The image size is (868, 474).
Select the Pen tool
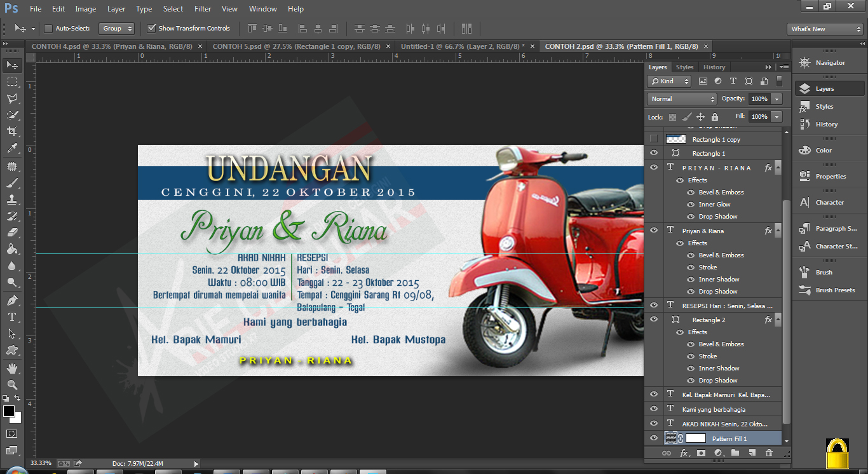tap(12, 300)
